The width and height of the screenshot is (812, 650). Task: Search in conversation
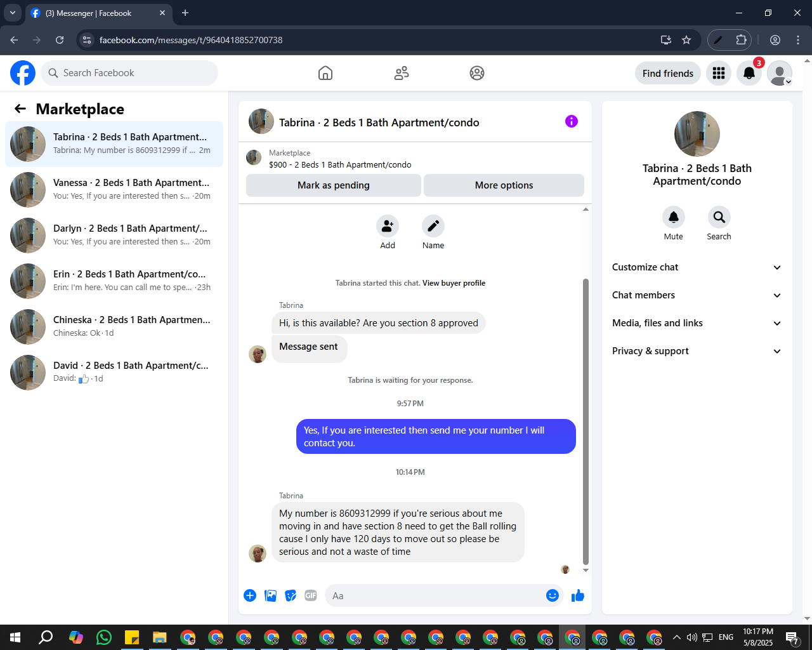click(719, 217)
